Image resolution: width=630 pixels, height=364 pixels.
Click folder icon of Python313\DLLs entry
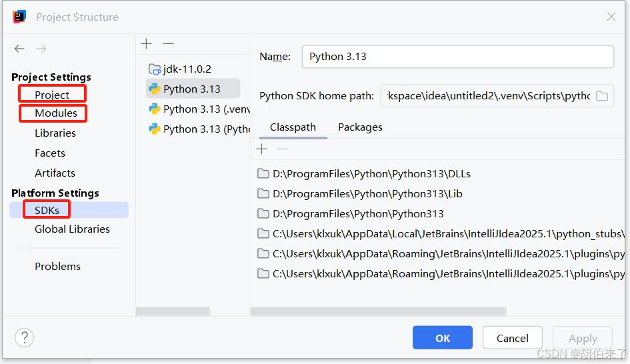click(x=263, y=173)
